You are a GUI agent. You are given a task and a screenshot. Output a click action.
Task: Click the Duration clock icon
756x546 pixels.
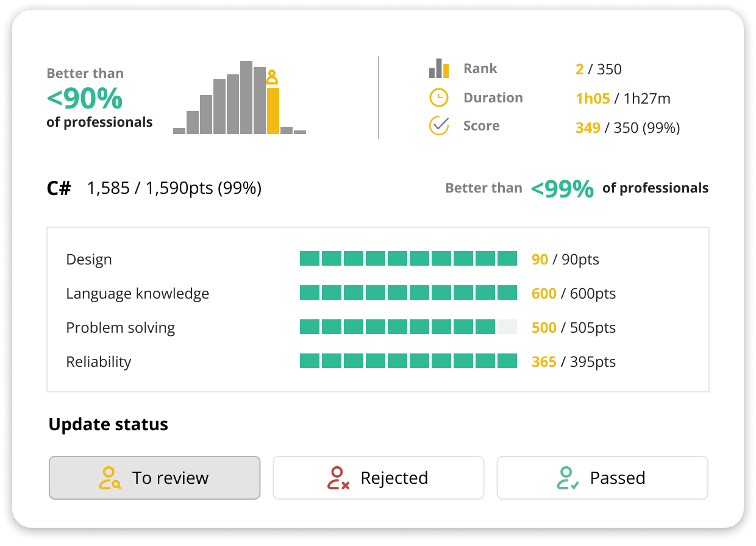(438, 97)
